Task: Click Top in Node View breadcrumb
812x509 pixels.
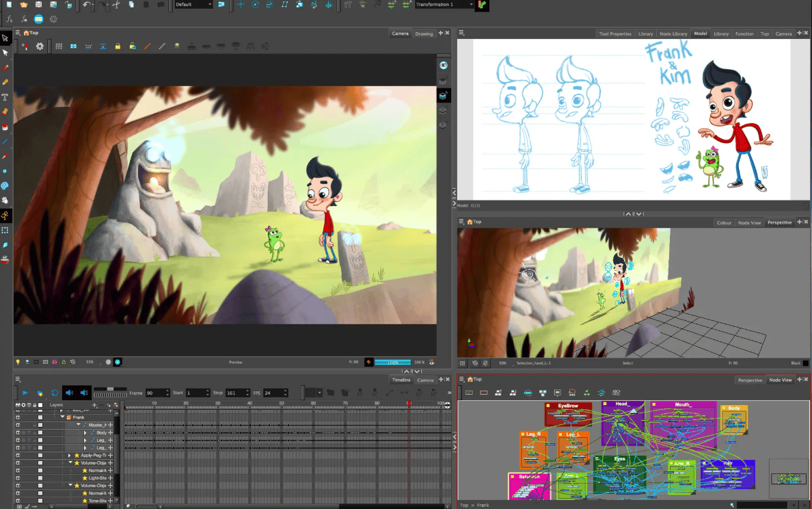Action: point(464,505)
